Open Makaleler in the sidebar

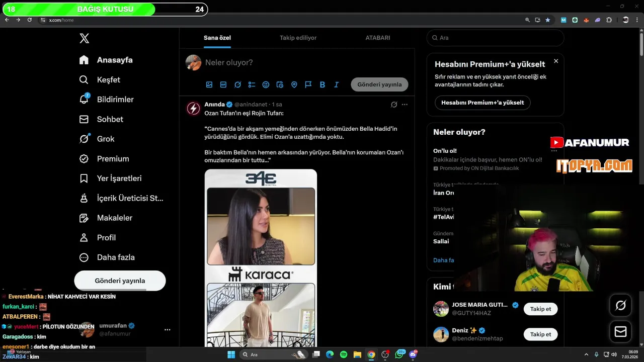tap(106, 218)
